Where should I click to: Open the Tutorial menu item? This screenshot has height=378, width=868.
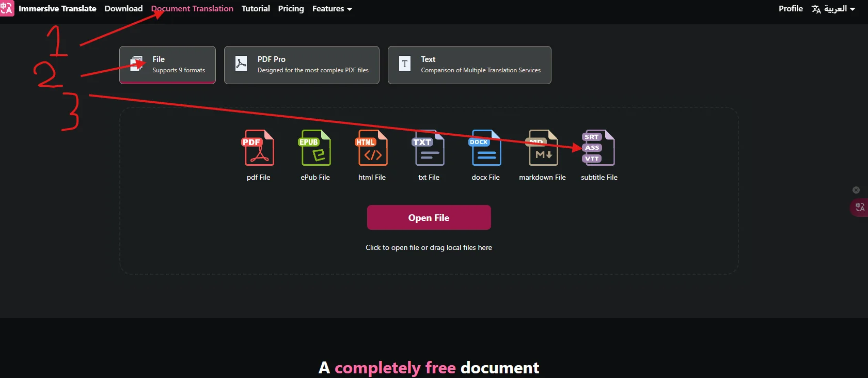(256, 9)
